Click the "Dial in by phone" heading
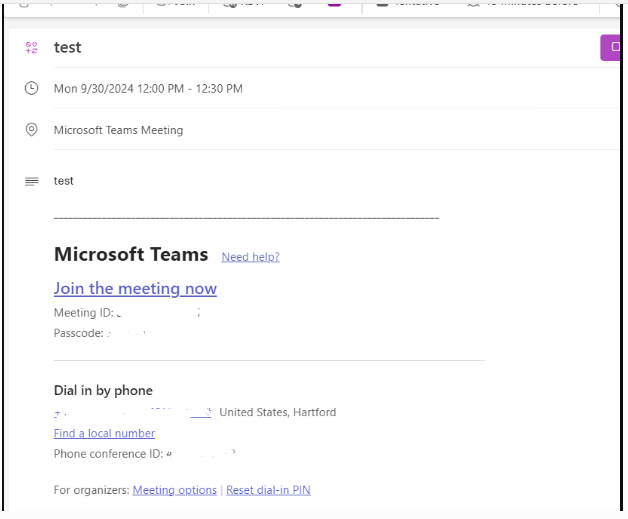This screenshot has height=519, width=628. point(103,390)
